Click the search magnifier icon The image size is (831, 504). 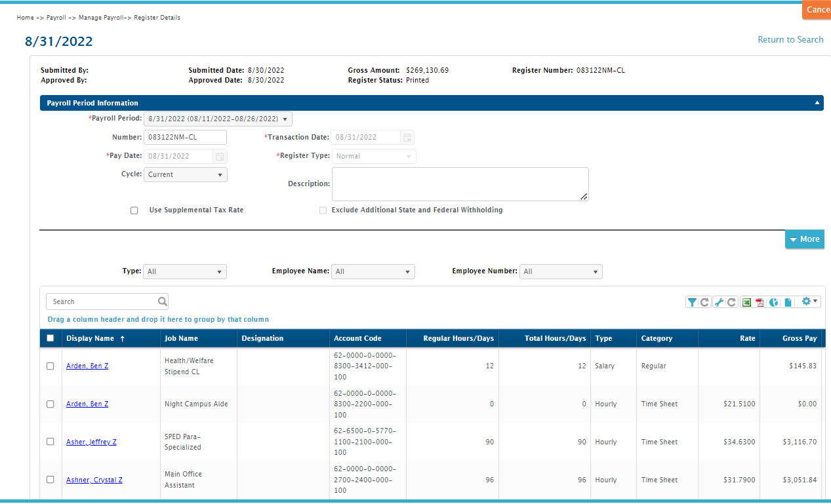click(162, 301)
